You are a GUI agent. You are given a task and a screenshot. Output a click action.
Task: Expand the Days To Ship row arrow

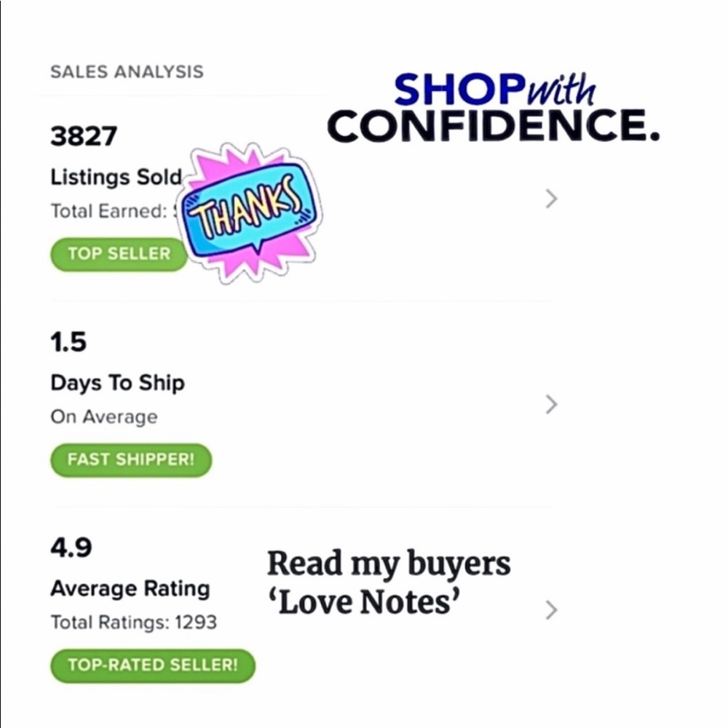coord(551,404)
